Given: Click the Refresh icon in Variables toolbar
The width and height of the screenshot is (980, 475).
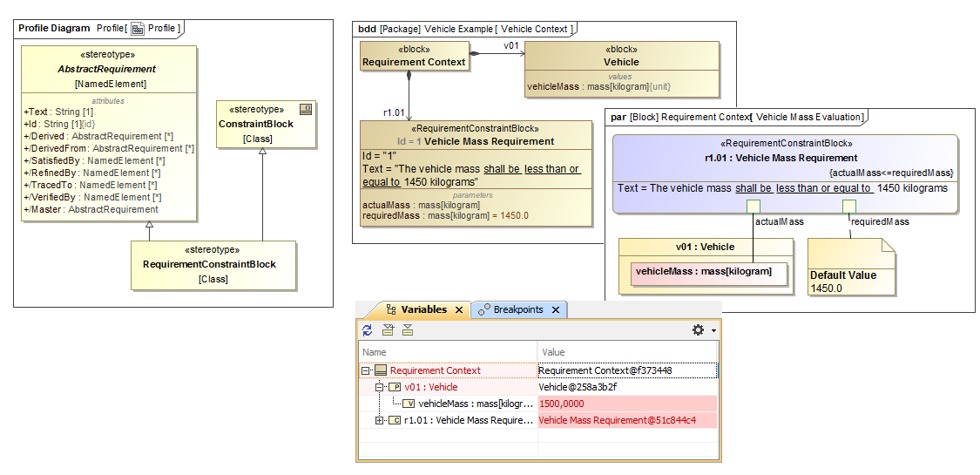Looking at the screenshot, I should (368, 330).
